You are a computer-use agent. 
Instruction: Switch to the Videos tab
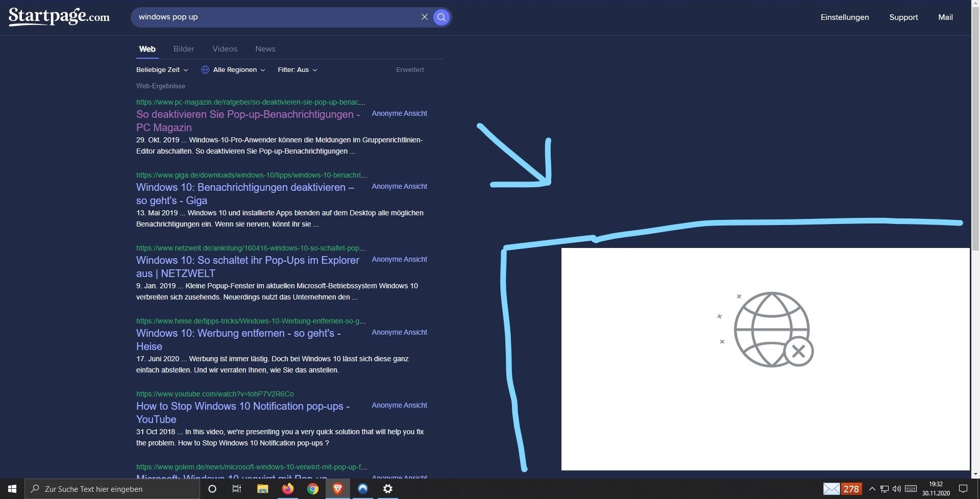pyautogui.click(x=225, y=49)
